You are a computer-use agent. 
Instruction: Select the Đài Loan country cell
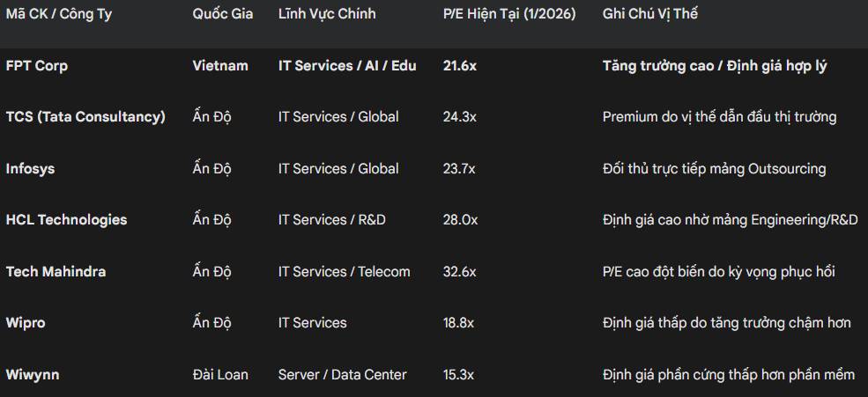click(220, 375)
